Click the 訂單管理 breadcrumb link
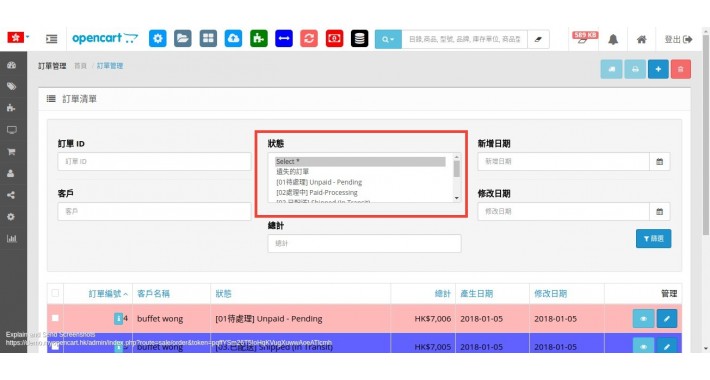 [110, 66]
